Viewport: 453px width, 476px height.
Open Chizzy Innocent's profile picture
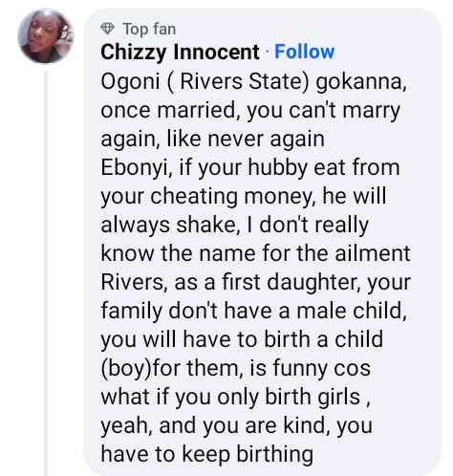point(45,36)
